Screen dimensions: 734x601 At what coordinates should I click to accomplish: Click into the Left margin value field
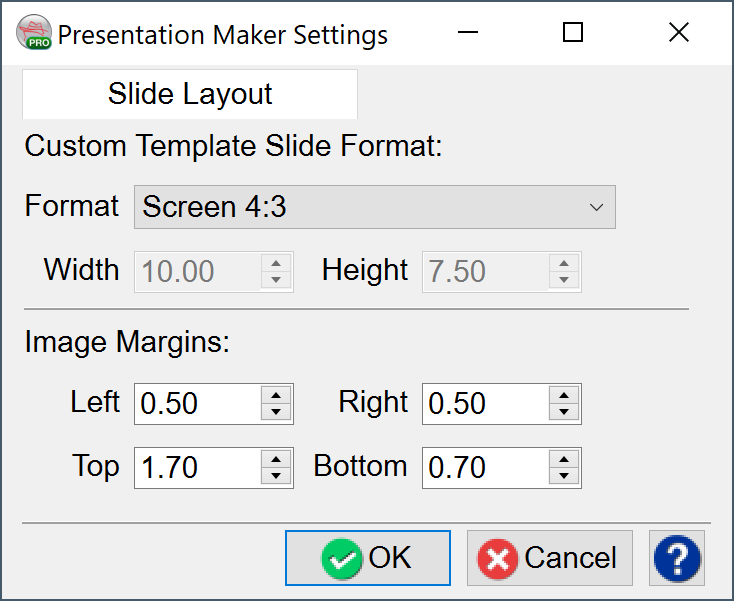point(198,404)
